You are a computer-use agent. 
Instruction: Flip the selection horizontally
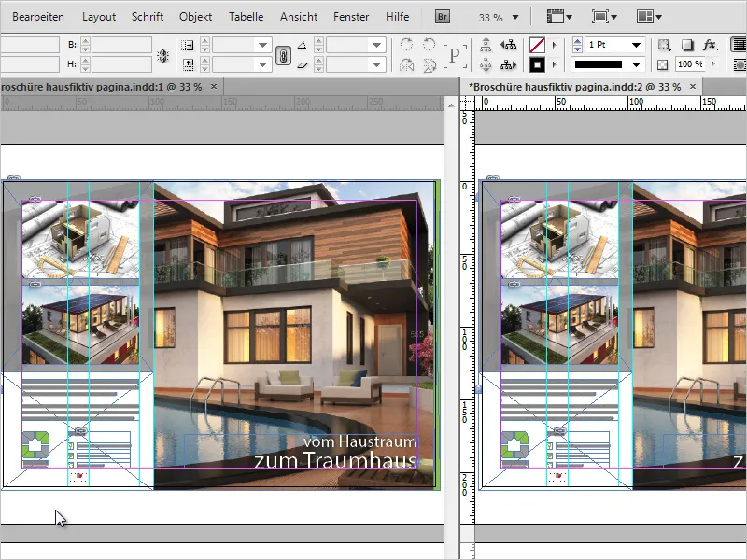pos(406,64)
